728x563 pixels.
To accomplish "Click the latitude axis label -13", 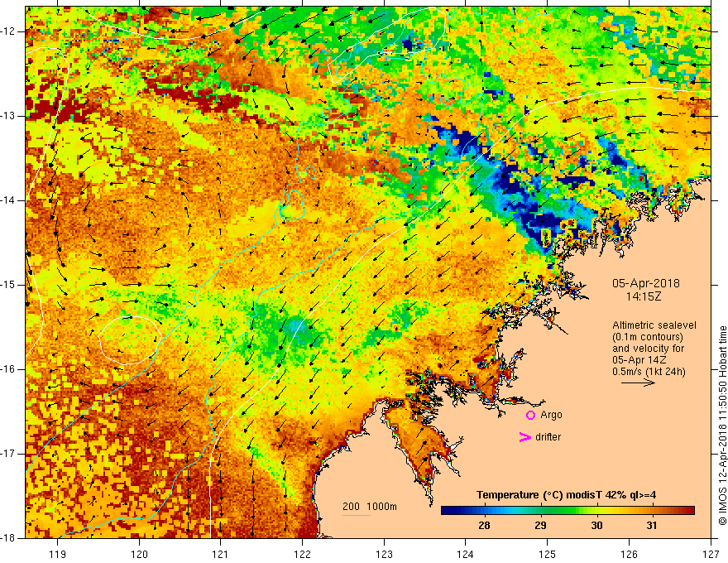I will 9,116.
